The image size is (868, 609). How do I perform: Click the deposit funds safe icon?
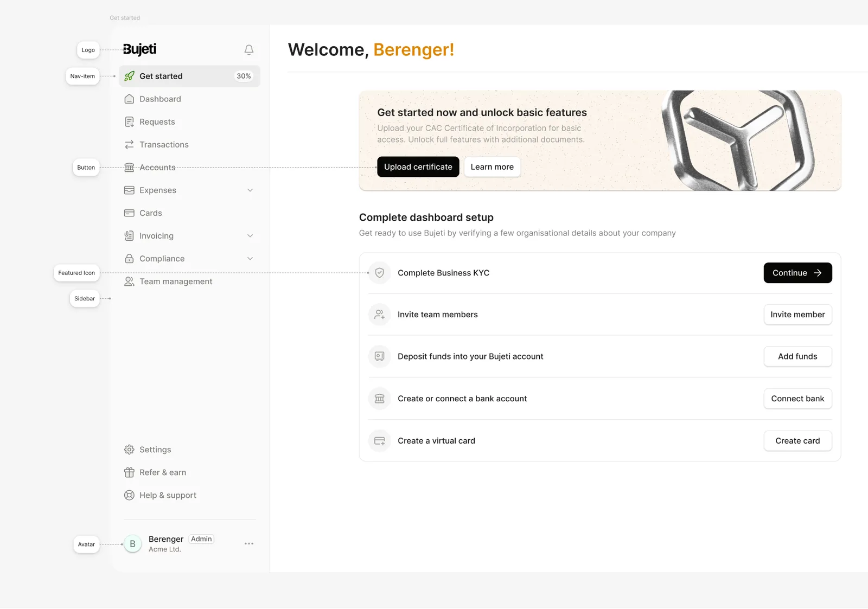380,356
